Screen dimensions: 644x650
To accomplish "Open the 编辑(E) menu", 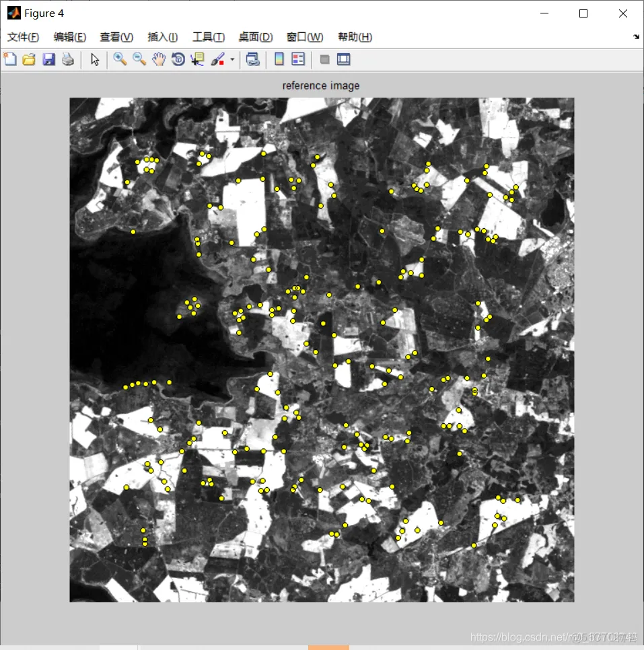I will (70, 37).
